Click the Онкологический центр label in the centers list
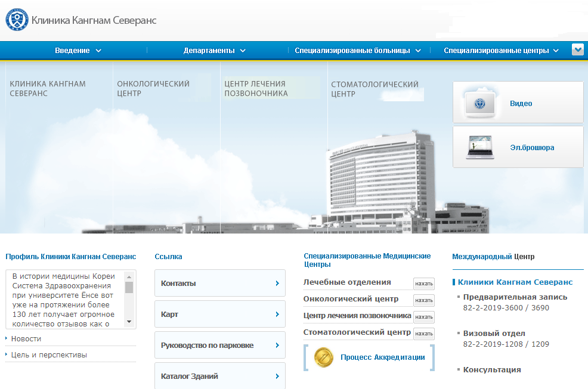Screen dimensions: 588x389 coord(351,299)
